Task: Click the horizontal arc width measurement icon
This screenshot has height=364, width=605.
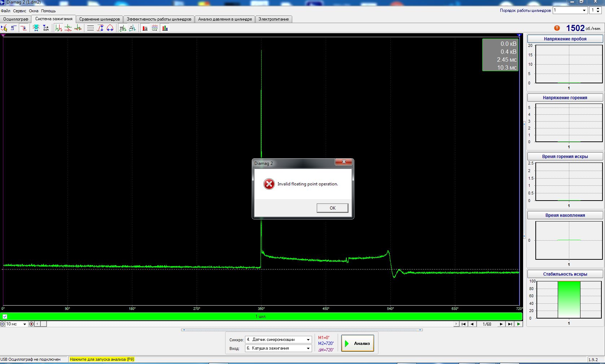Action: (110, 28)
